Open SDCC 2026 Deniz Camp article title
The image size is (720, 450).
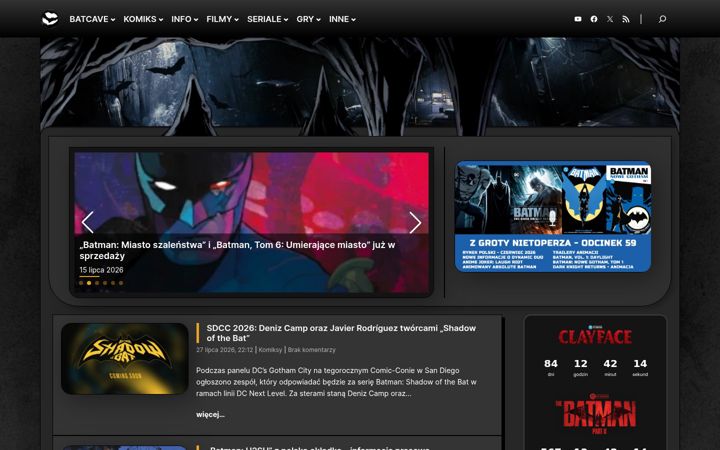point(341,333)
